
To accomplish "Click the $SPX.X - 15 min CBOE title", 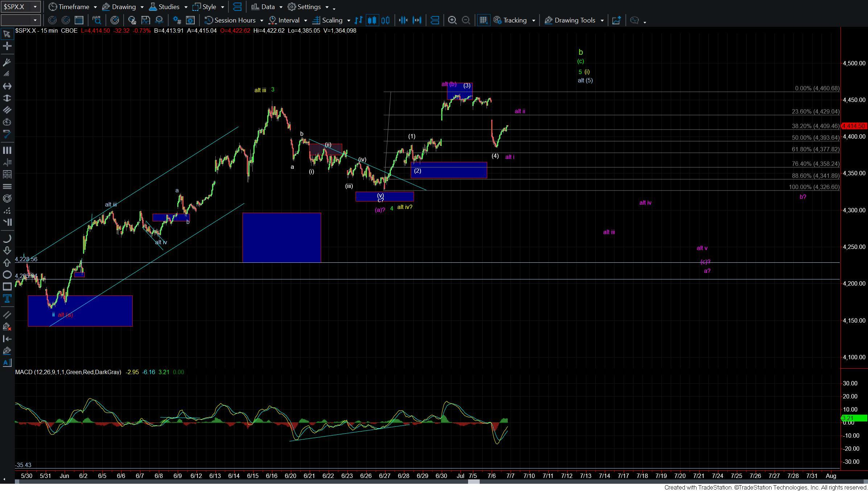I will point(46,31).
